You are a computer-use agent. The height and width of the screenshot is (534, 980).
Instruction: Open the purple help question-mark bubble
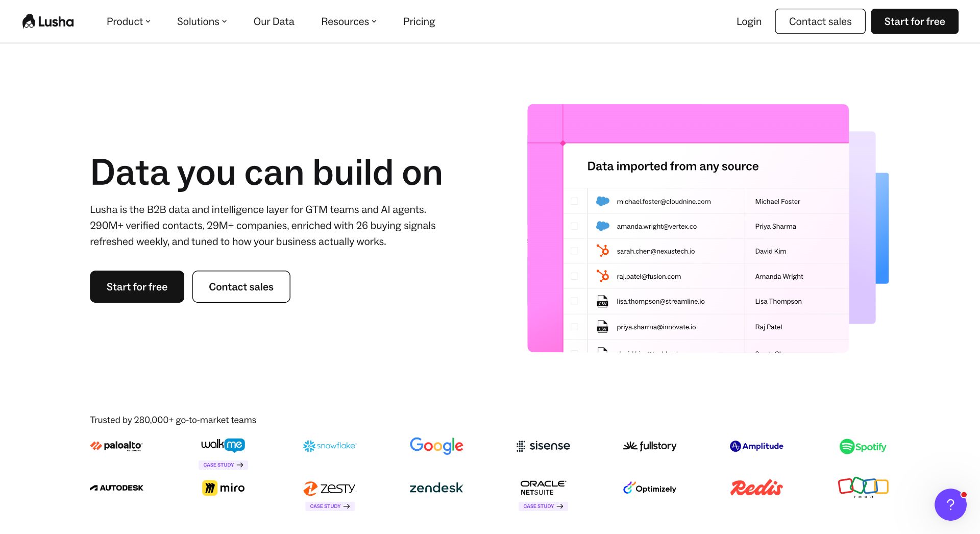(x=950, y=504)
